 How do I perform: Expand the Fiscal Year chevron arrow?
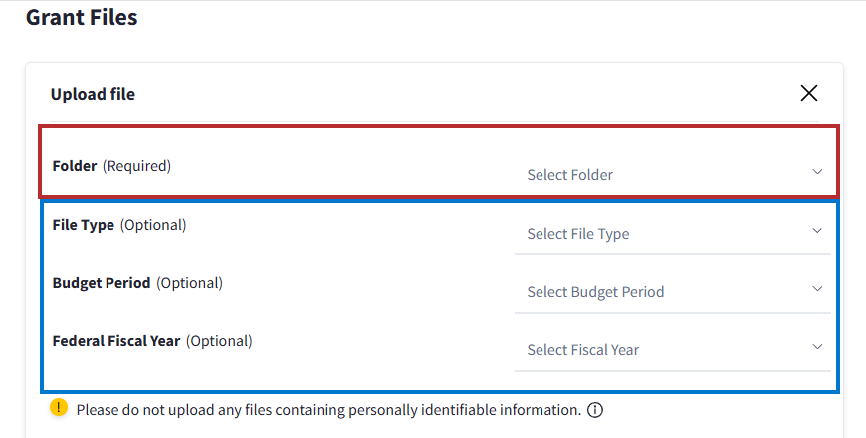pyautogui.click(x=817, y=347)
